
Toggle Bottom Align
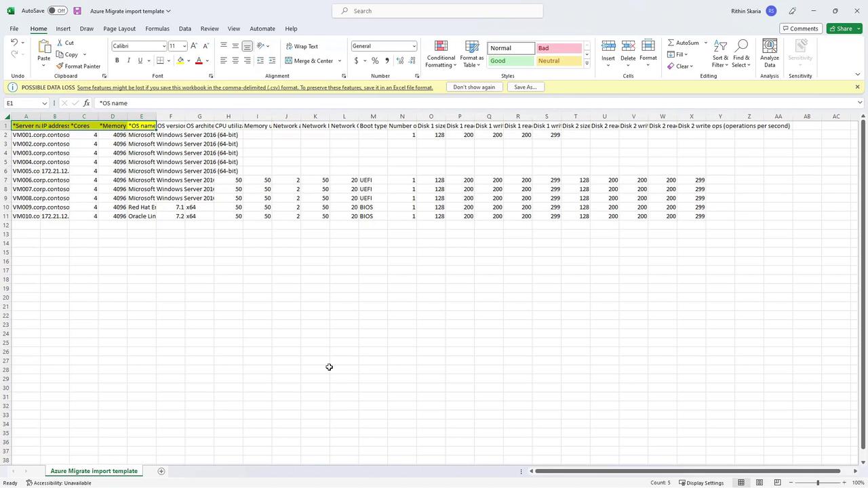coord(247,46)
